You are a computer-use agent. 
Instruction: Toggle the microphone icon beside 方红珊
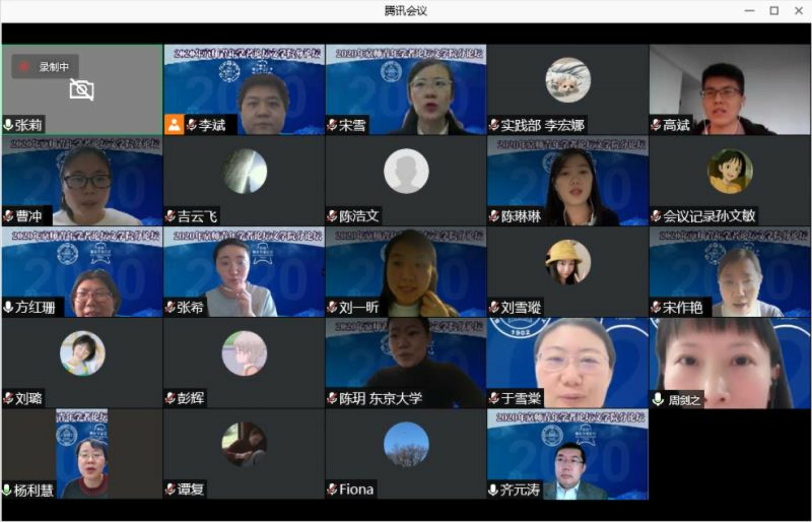pyautogui.click(x=8, y=307)
